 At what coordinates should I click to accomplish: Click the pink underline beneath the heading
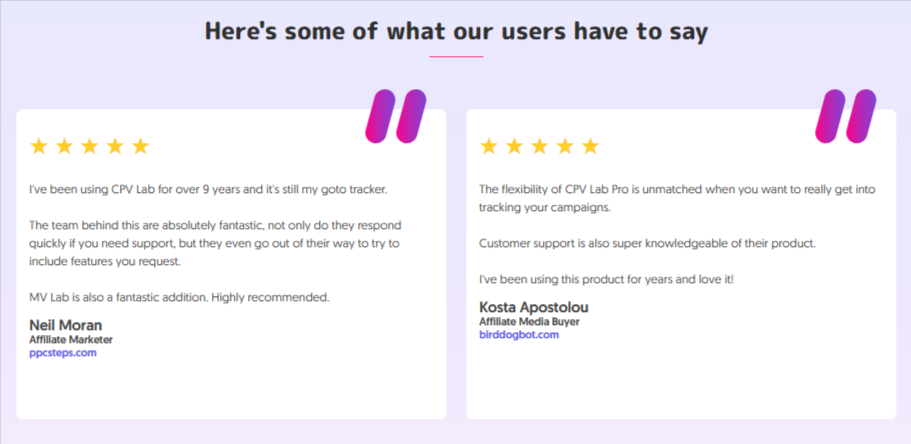(456, 56)
